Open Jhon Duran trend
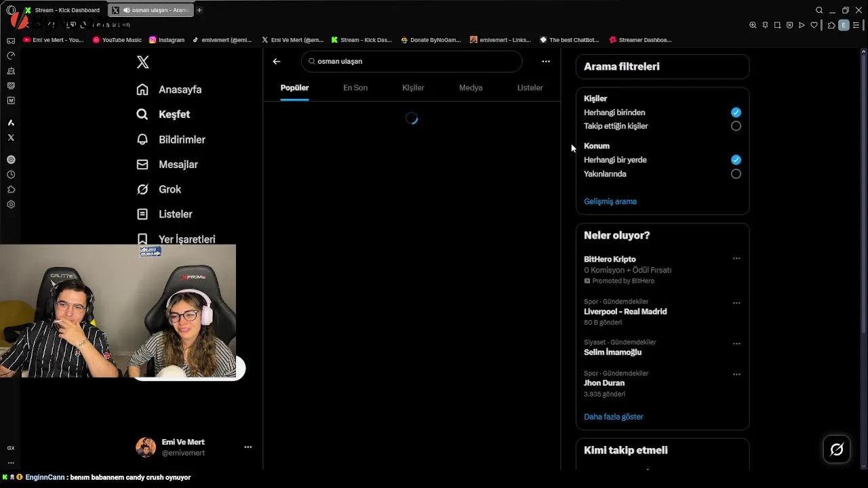This screenshot has width=868, height=488. 604,383
